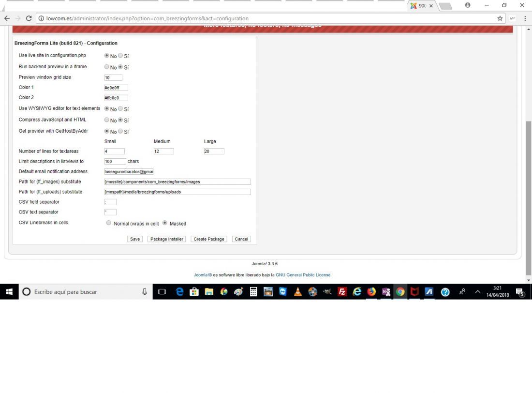Image resolution: width=532 pixels, height=393 pixels.
Task: Click the Path for {ff_images} substitute field
Action: 177,181
